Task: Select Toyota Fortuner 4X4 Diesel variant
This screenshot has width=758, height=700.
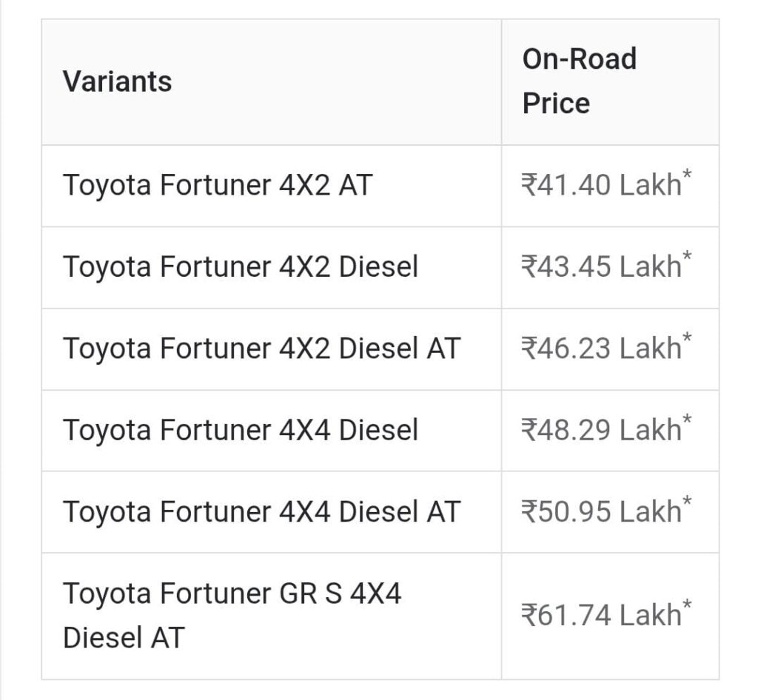Action: [241, 430]
